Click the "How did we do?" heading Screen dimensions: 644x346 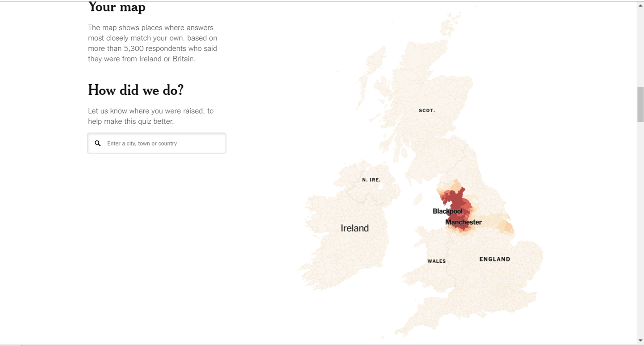[x=136, y=90]
